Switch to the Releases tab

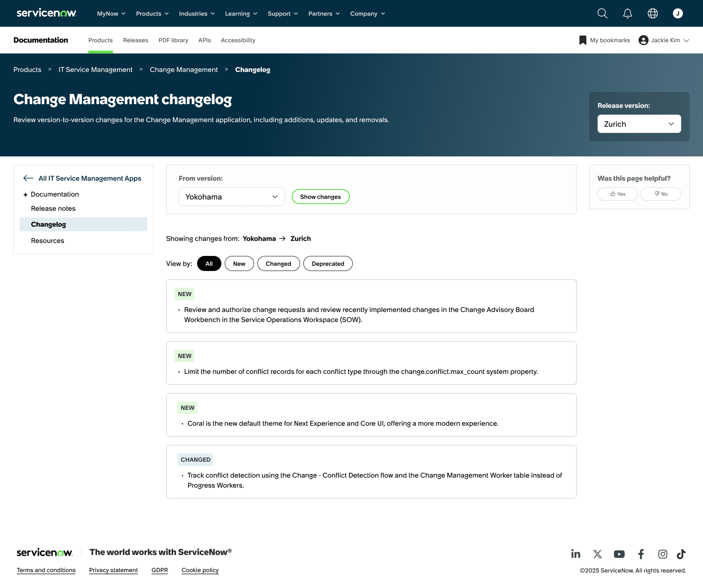pos(136,40)
